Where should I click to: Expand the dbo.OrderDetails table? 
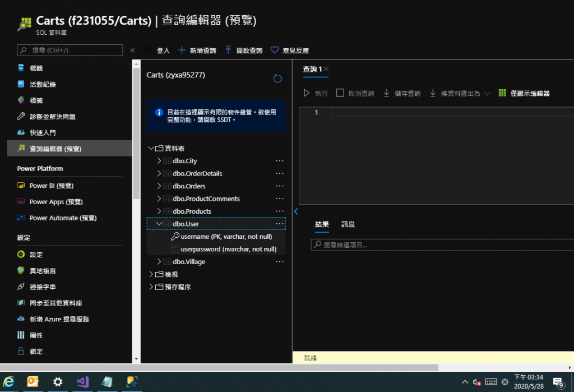click(x=159, y=173)
